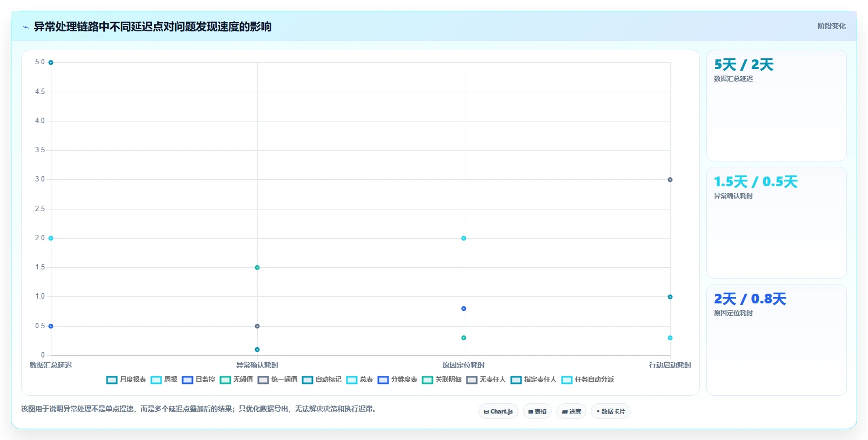
Task: Click the x-axis label 数据汇总延迟
Action: point(51,365)
